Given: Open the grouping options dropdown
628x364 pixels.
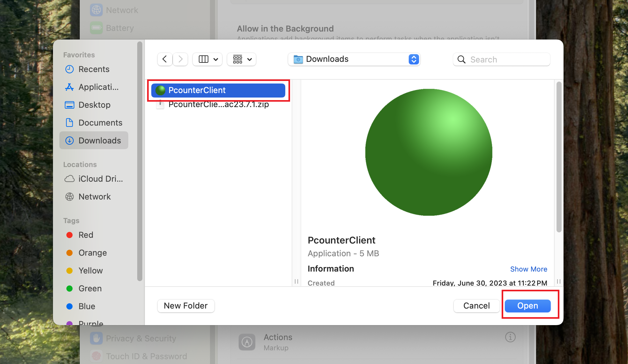Looking at the screenshot, I should pos(242,59).
